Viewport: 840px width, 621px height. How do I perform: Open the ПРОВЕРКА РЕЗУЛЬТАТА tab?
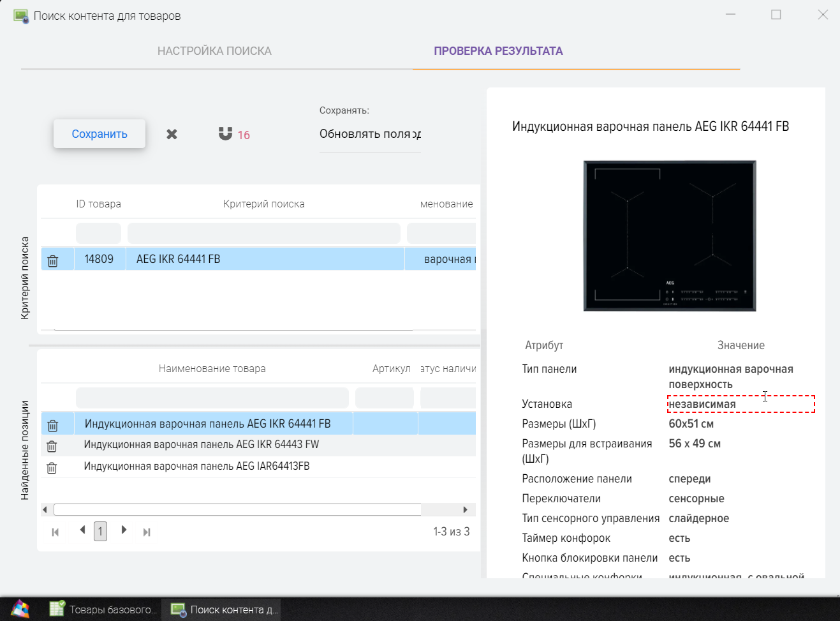(x=498, y=51)
